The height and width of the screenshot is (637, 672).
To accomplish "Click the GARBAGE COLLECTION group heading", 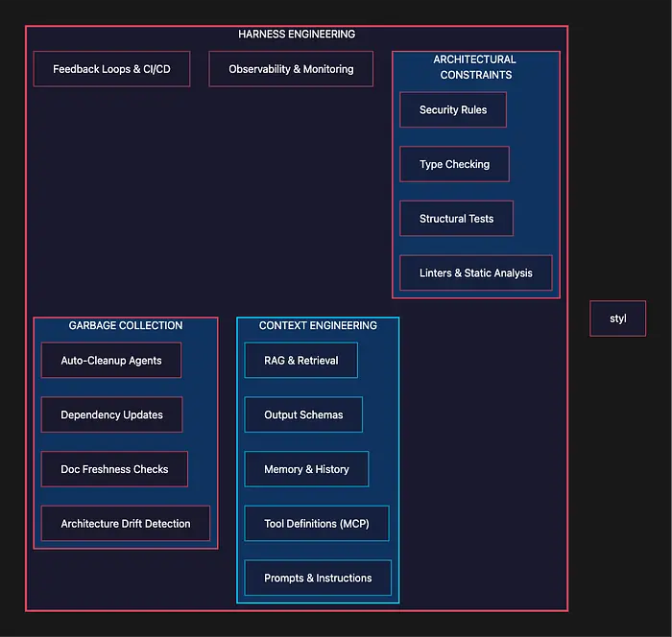I will (x=126, y=325).
